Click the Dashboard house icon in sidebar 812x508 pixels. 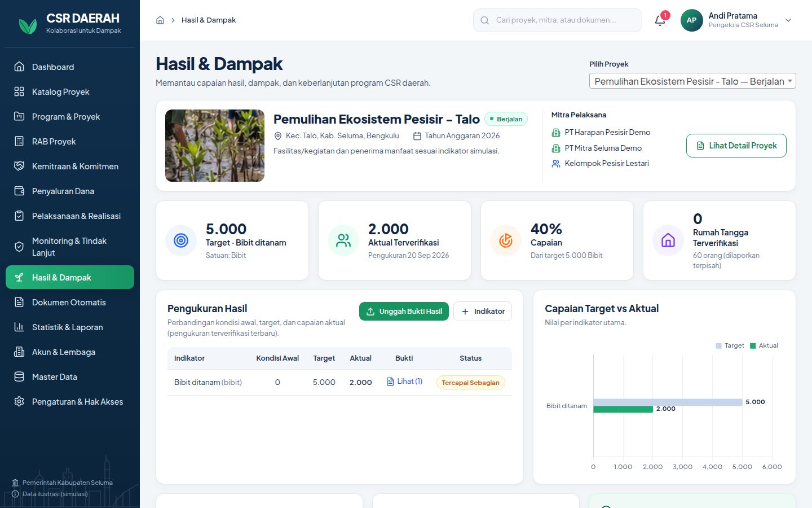point(19,67)
